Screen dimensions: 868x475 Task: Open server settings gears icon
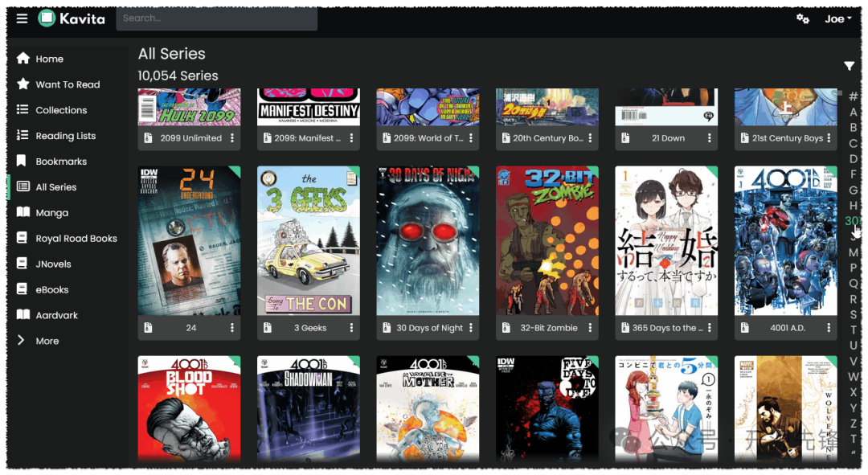pos(803,18)
